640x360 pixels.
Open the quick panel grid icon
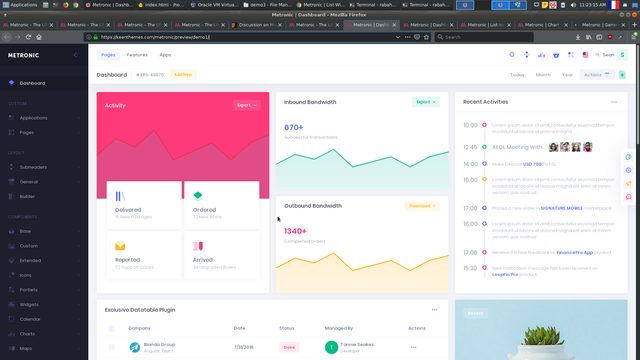click(x=571, y=55)
